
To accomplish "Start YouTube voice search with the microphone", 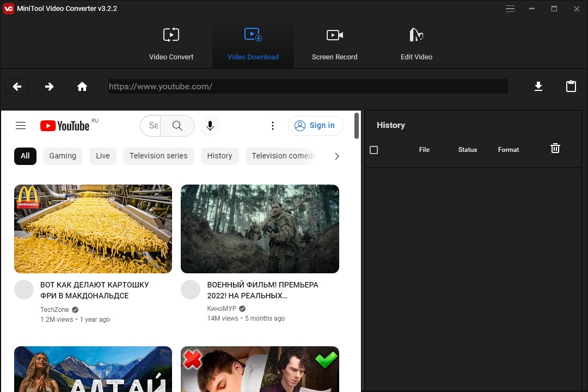I will [x=210, y=126].
